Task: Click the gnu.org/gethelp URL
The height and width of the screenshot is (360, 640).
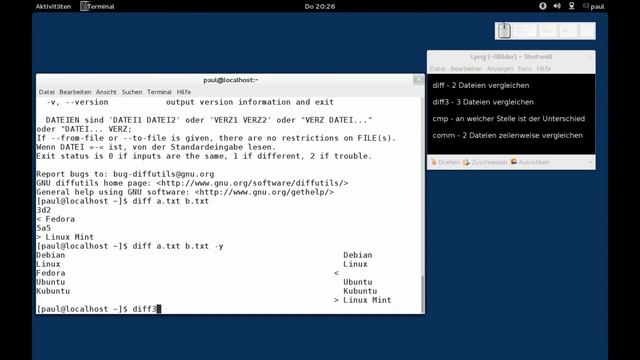Action: pyautogui.click(x=264, y=192)
